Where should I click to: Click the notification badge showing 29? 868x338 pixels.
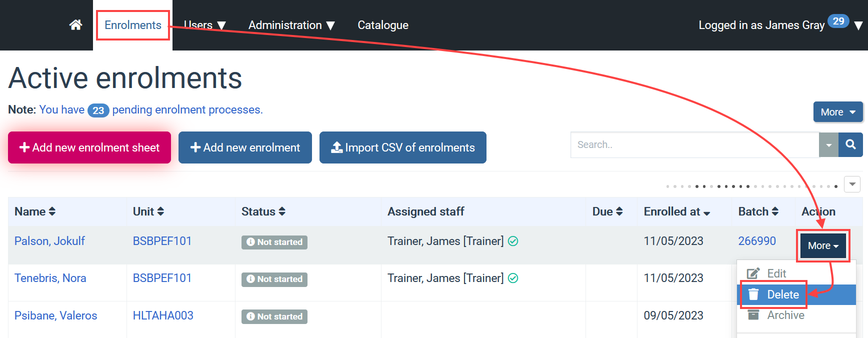(x=838, y=21)
